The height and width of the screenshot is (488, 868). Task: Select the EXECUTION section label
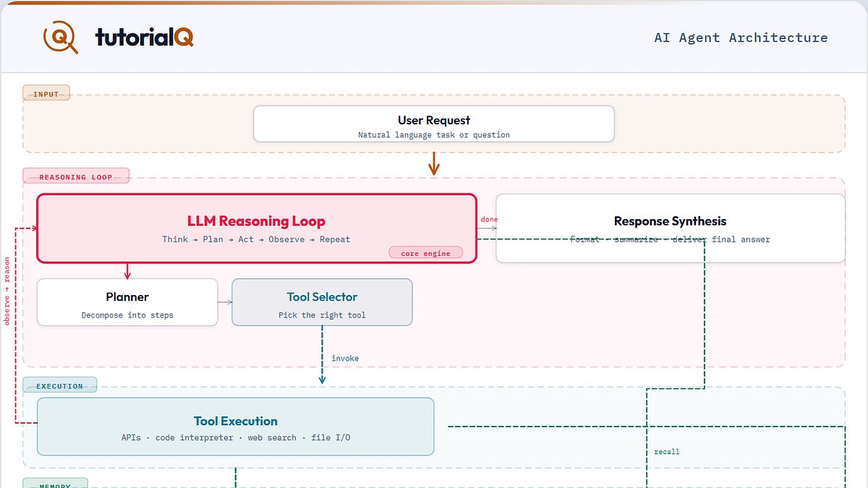(59, 385)
